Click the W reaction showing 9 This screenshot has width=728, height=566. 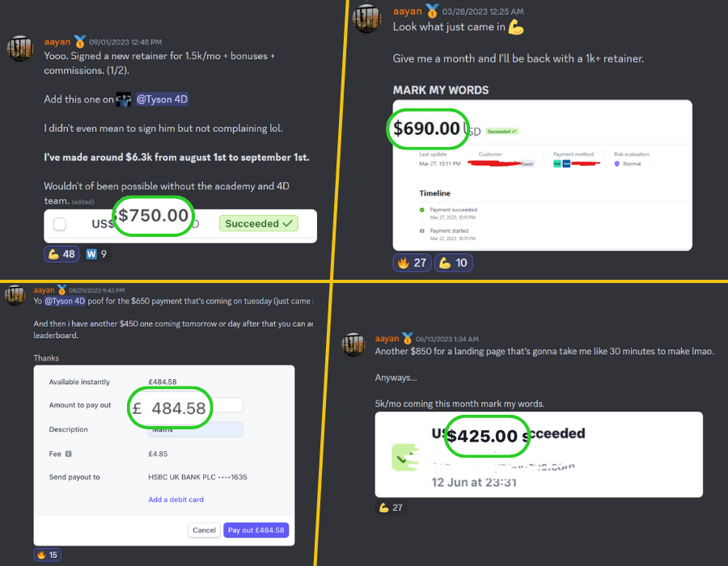coord(96,254)
